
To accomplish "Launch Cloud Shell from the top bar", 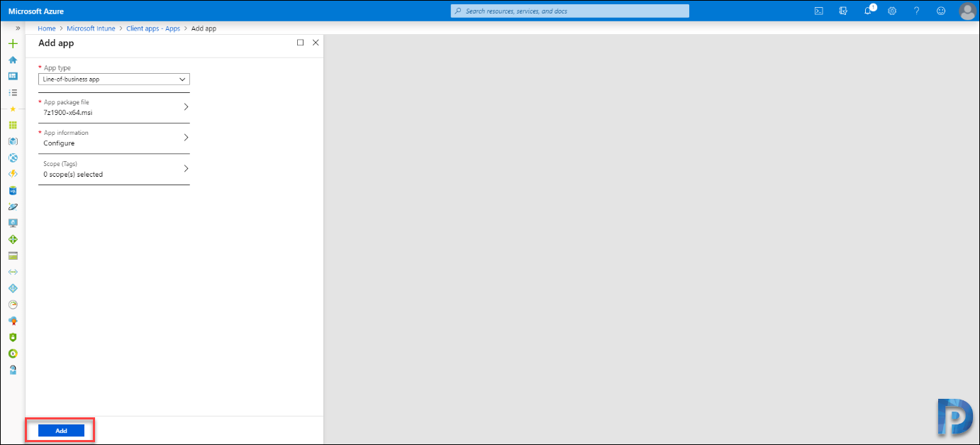I will [x=818, y=11].
